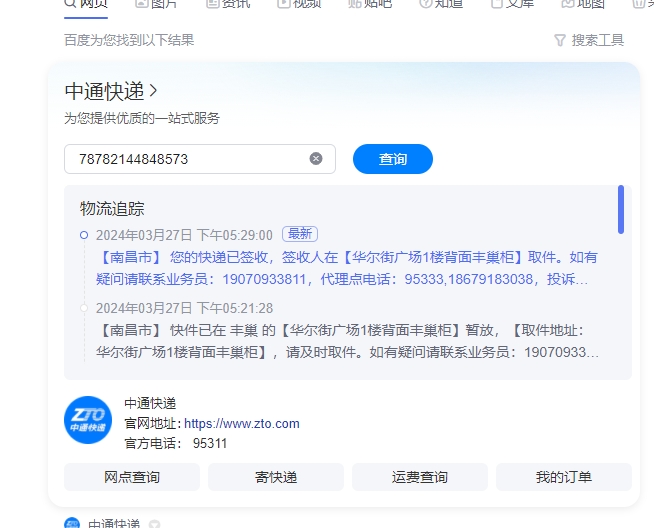
Task: Switch to the 文库 tab
Action: [513, 4]
